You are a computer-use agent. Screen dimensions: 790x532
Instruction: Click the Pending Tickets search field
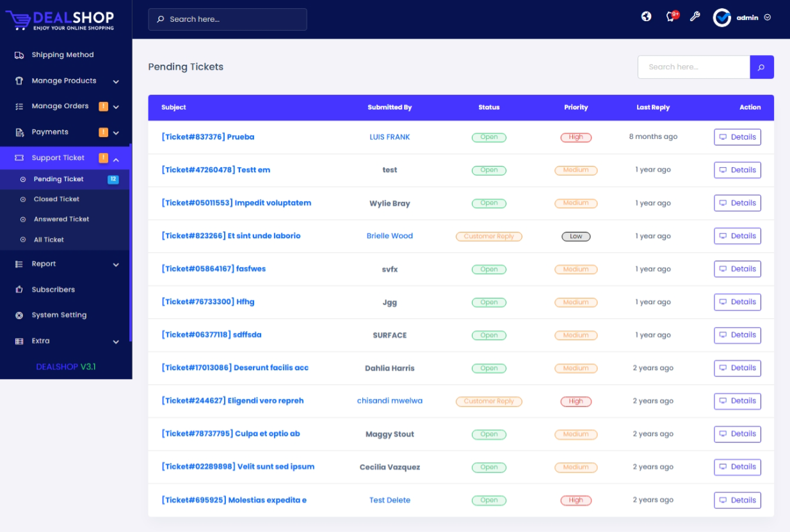693,67
